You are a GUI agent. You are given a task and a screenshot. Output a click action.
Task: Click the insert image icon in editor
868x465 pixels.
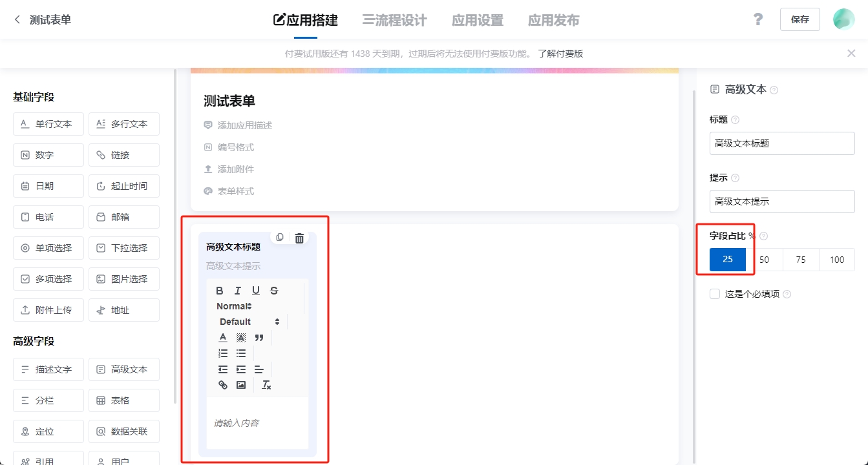241,385
